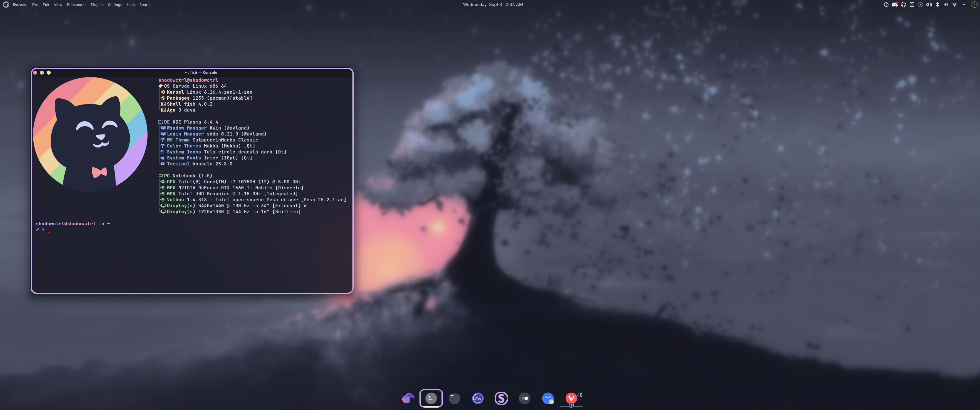Click the red close dot on Konsole
Image resolution: width=980 pixels, height=410 pixels.
tap(35, 73)
